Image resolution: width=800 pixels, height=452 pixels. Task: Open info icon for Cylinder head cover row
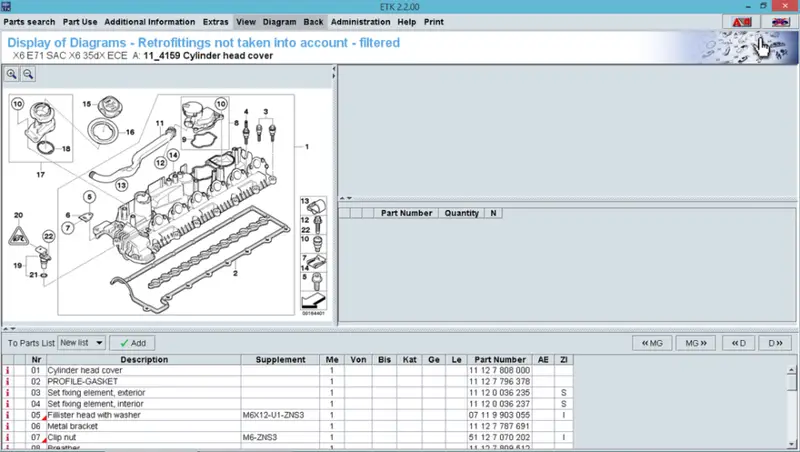(7, 370)
